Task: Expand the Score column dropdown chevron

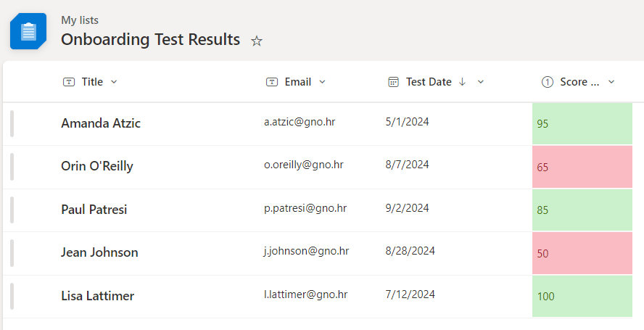Action: pyautogui.click(x=611, y=82)
